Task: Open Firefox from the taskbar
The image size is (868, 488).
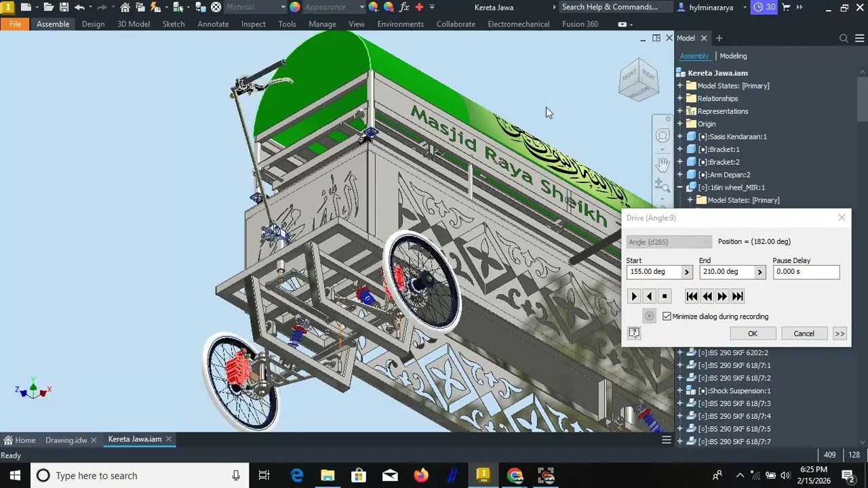Action: pos(421,476)
